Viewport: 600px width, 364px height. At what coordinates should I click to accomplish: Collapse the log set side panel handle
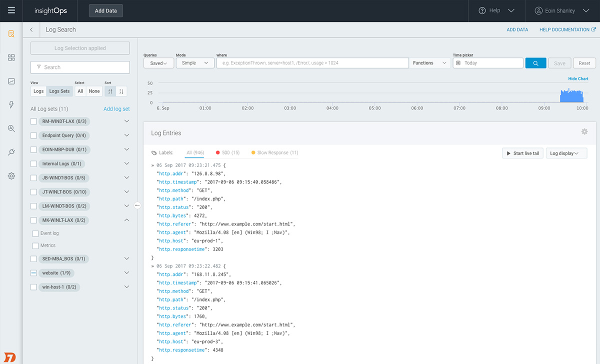coord(137,205)
